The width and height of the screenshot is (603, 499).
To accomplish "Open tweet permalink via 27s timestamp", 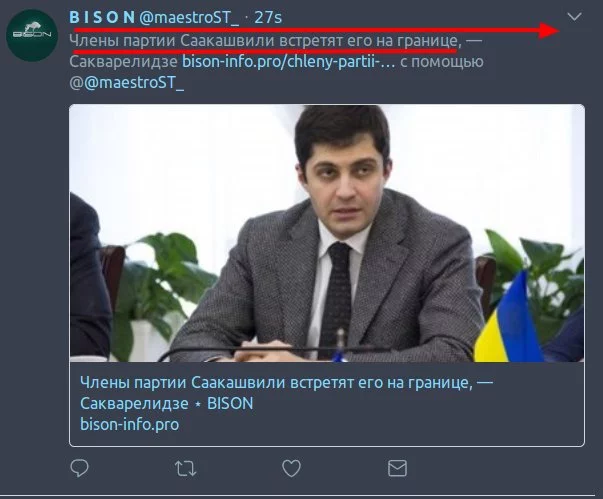I will tap(268, 18).
